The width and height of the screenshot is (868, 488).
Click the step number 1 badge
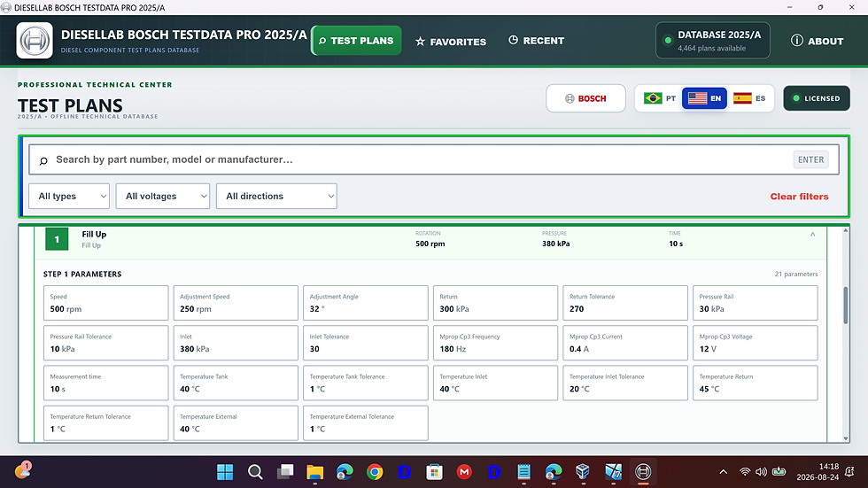point(57,239)
